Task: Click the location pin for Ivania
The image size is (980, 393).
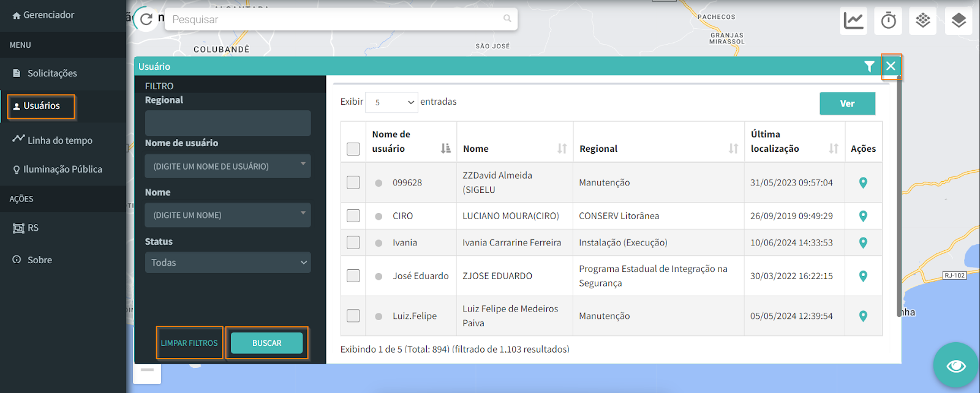Action: (x=863, y=242)
